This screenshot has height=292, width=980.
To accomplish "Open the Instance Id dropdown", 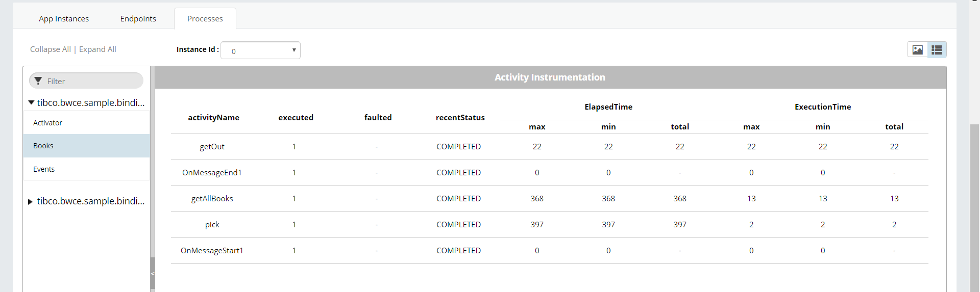I will [260, 50].
